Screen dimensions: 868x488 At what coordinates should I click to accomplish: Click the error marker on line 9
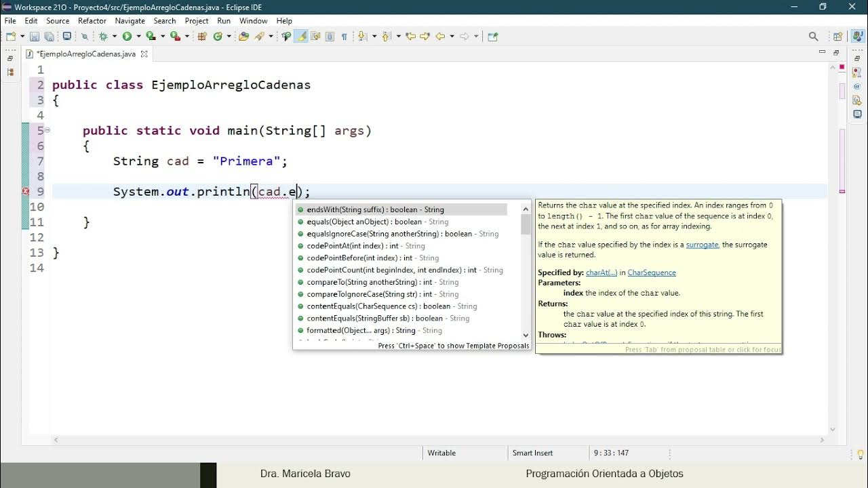click(26, 192)
